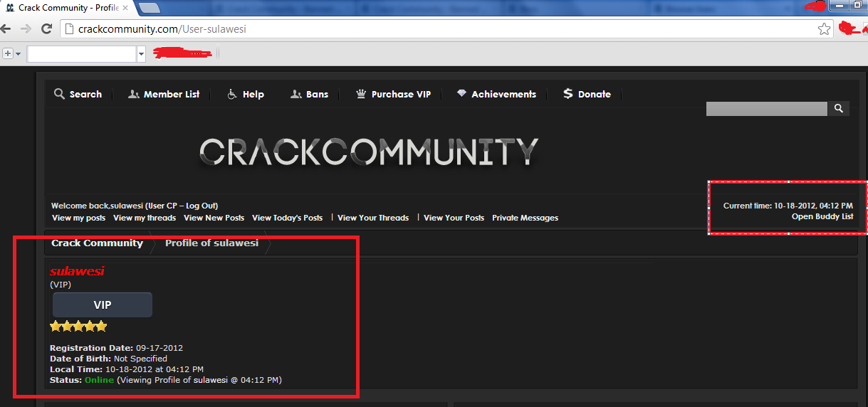Click the Help wheelchair icon
Viewport: 868px width, 407px height.
pyautogui.click(x=232, y=94)
